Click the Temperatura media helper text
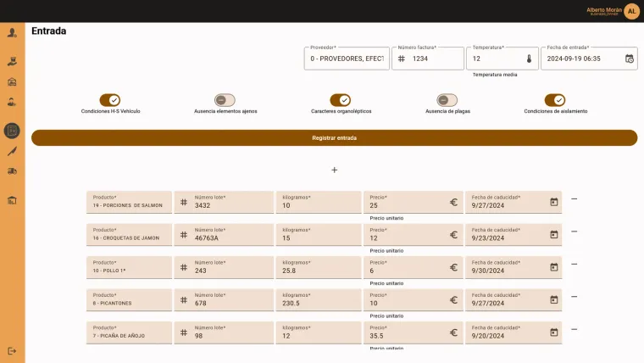Image resolution: width=644 pixels, height=363 pixels. 495,75
